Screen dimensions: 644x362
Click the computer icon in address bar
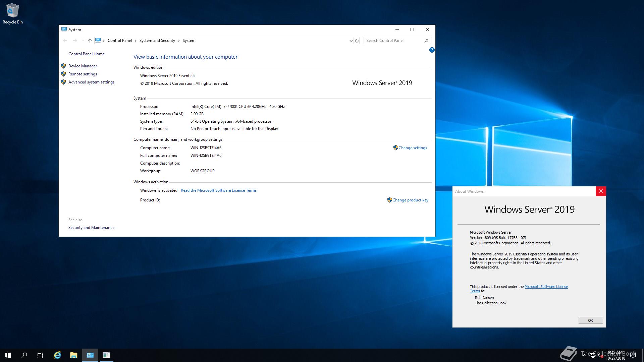pyautogui.click(x=98, y=41)
